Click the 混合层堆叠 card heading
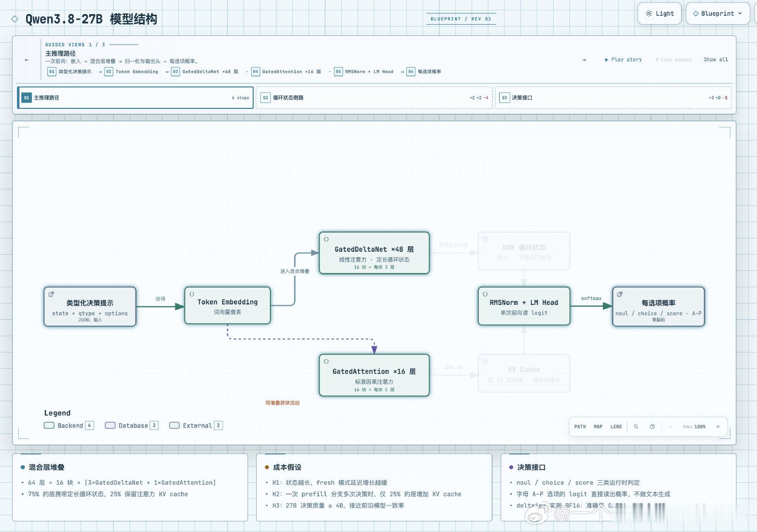 (x=46, y=467)
